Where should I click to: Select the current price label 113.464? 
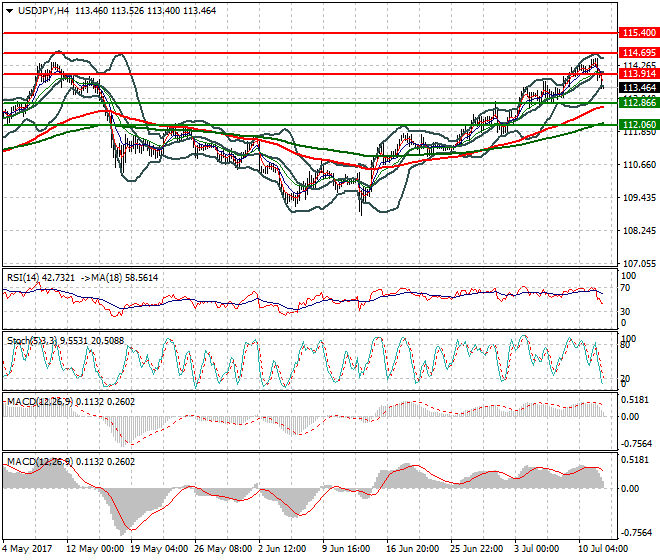pos(639,88)
